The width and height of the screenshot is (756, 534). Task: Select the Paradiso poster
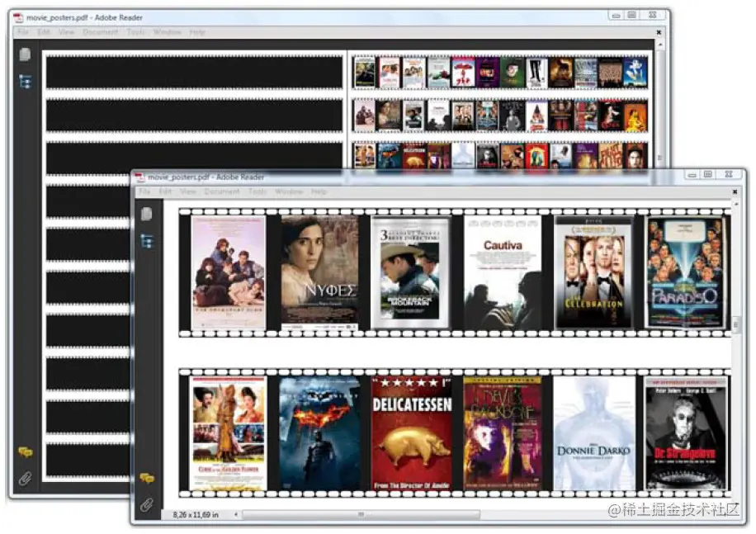[x=686, y=273]
